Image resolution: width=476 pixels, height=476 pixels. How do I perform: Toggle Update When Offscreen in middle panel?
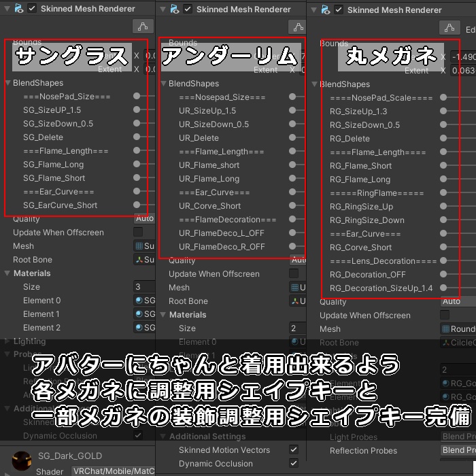294,273
